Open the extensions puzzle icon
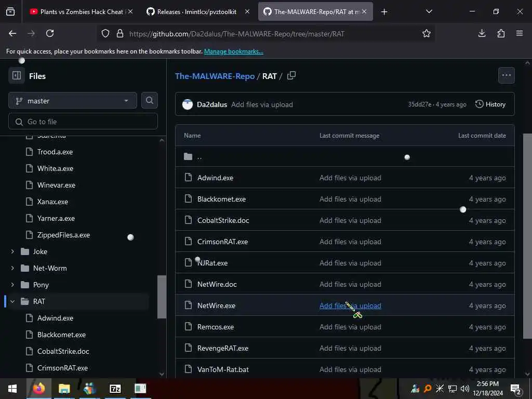 click(x=501, y=33)
